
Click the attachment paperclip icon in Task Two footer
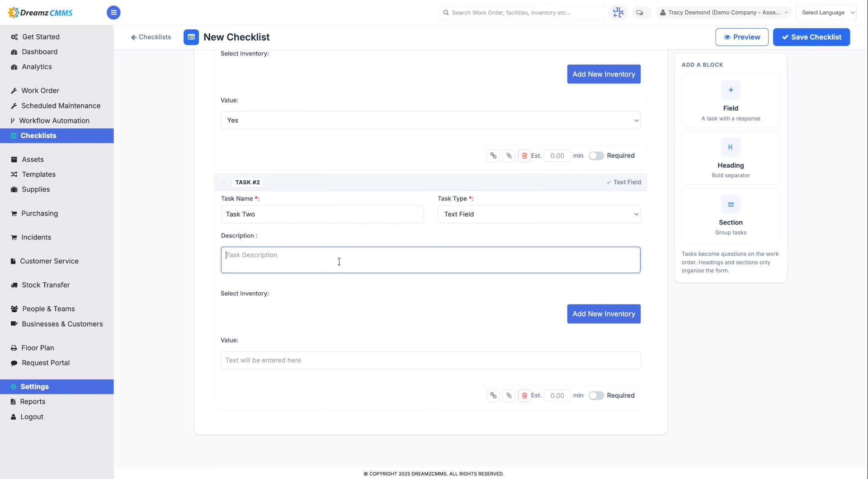(x=509, y=395)
